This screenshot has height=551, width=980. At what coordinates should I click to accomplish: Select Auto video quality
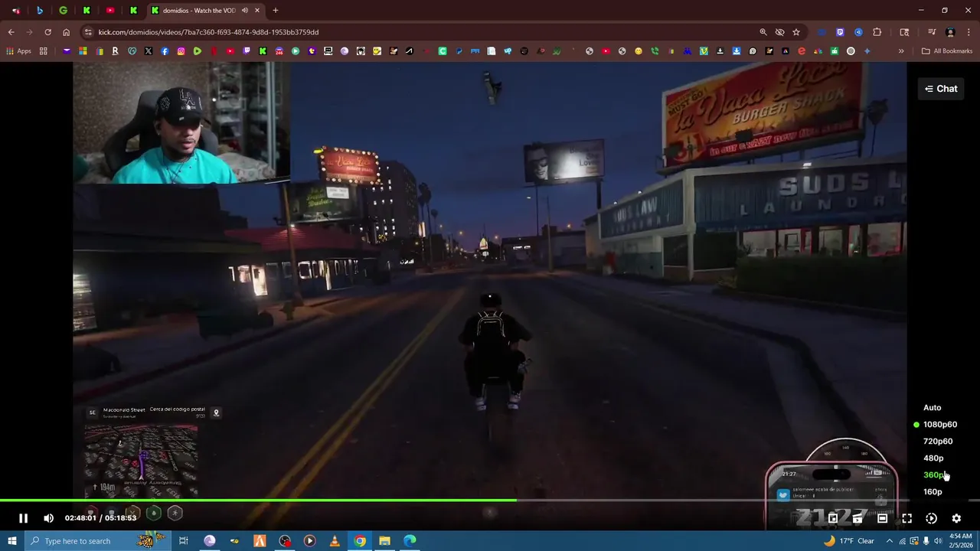coord(932,408)
